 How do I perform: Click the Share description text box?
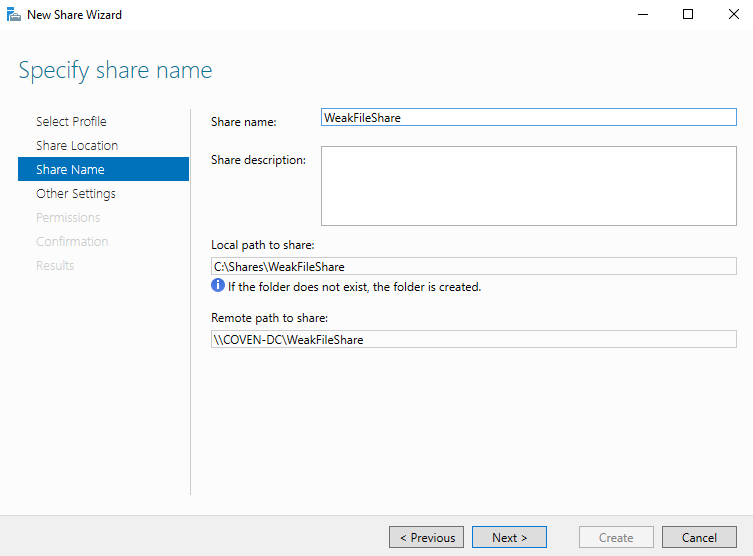click(529, 186)
